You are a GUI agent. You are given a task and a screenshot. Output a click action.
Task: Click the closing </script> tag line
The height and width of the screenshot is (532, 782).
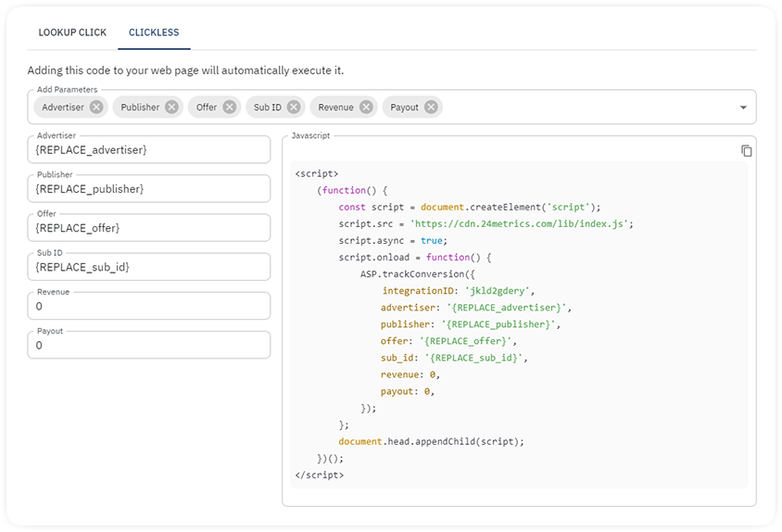(x=319, y=475)
